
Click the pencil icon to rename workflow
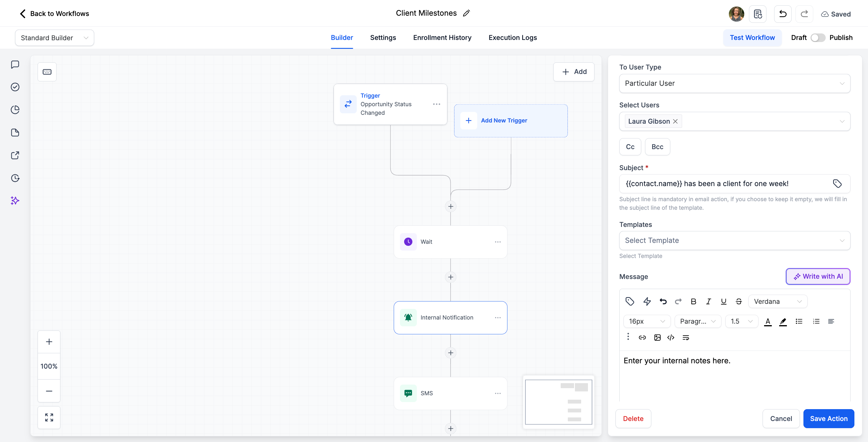point(466,13)
